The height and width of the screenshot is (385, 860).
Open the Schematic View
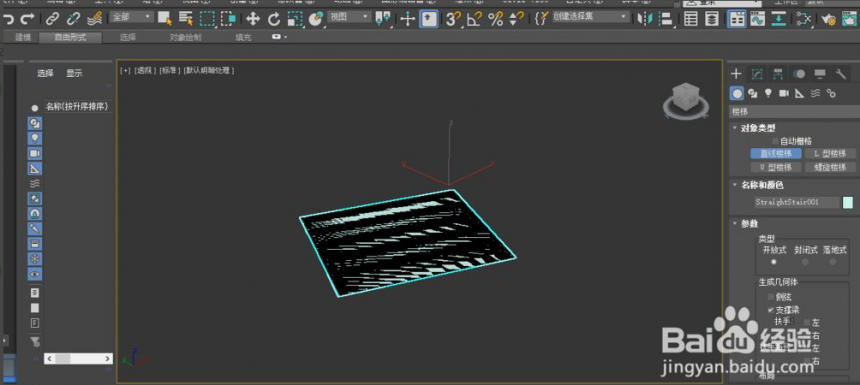pos(779,19)
